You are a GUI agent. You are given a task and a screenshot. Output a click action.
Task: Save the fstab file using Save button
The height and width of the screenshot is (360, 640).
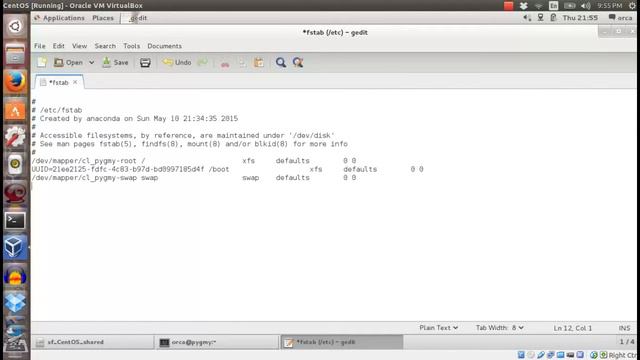pyautogui.click(x=115, y=62)
